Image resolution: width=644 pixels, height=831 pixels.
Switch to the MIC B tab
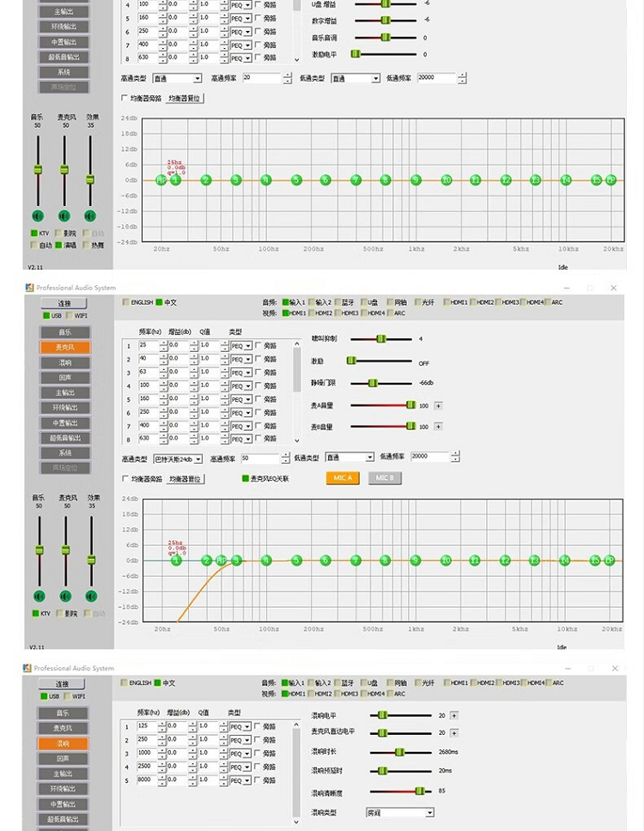[385, 478]
